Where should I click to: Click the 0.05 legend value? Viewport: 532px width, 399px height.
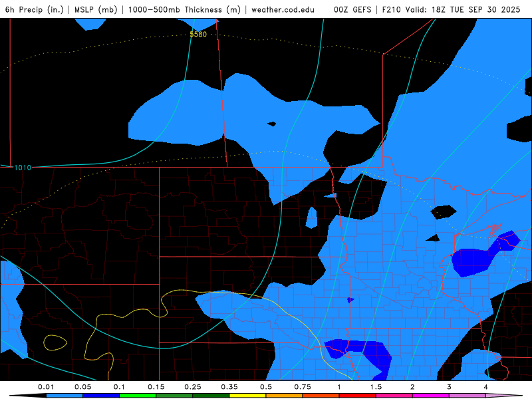coord(82,387)
